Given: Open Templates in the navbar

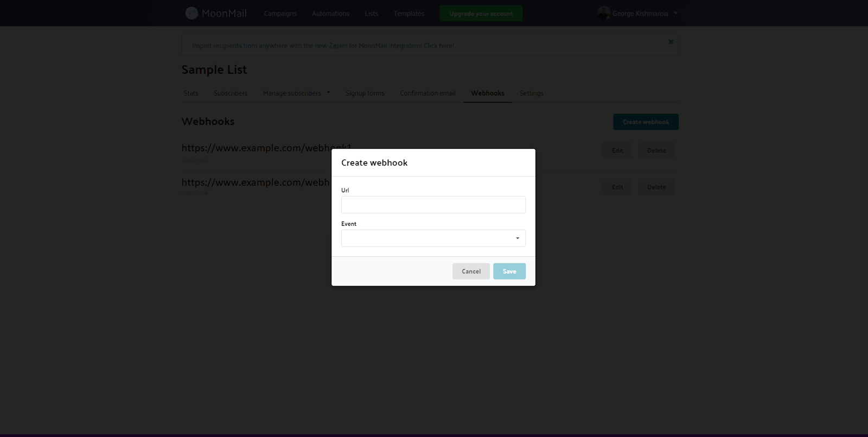Looking at the screenshot, I should point(409,14).
